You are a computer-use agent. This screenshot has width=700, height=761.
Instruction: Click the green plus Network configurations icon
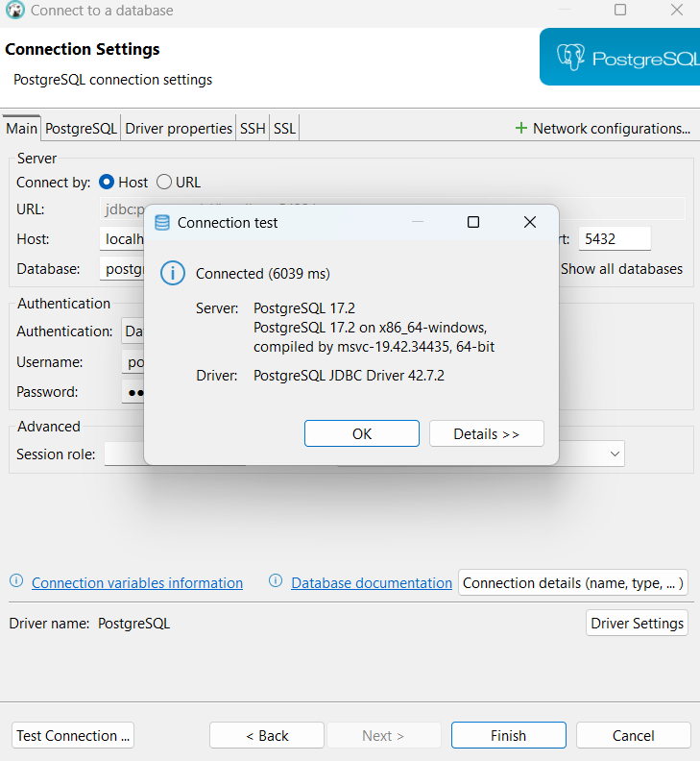click(x=521, y=128)
